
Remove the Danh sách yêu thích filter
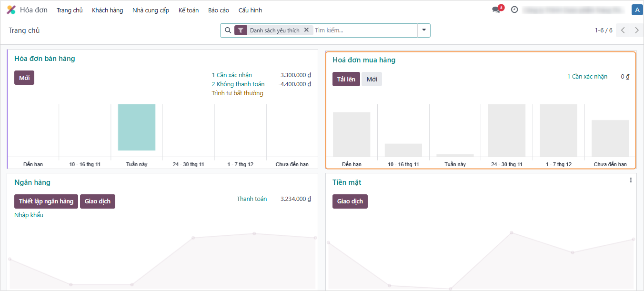tap(306, 30)
